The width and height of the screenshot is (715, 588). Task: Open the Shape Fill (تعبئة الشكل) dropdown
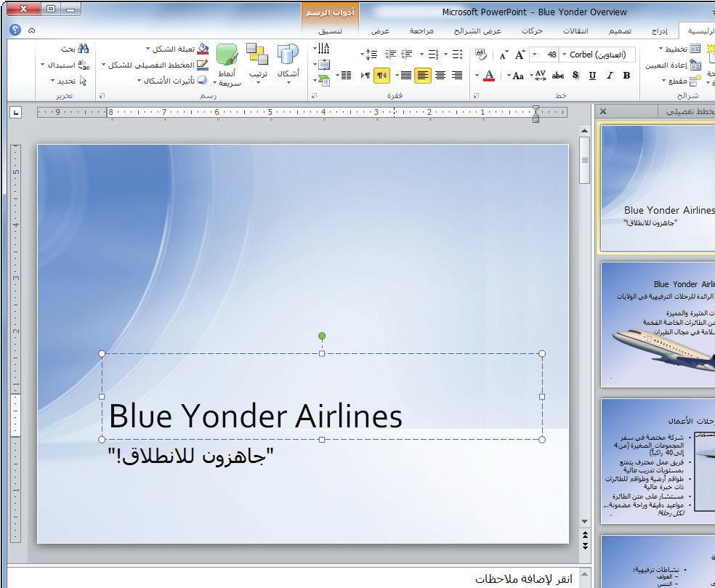(x=177, y=49)
